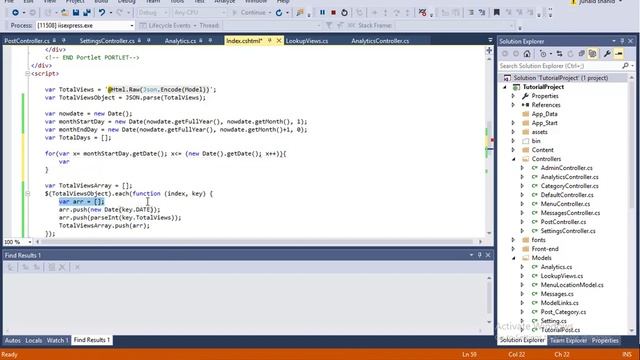The width and height of the screenshot is (640, 360).
Task: Restart debugging with circular arrow icon
Action: click(x=344, y=13)
